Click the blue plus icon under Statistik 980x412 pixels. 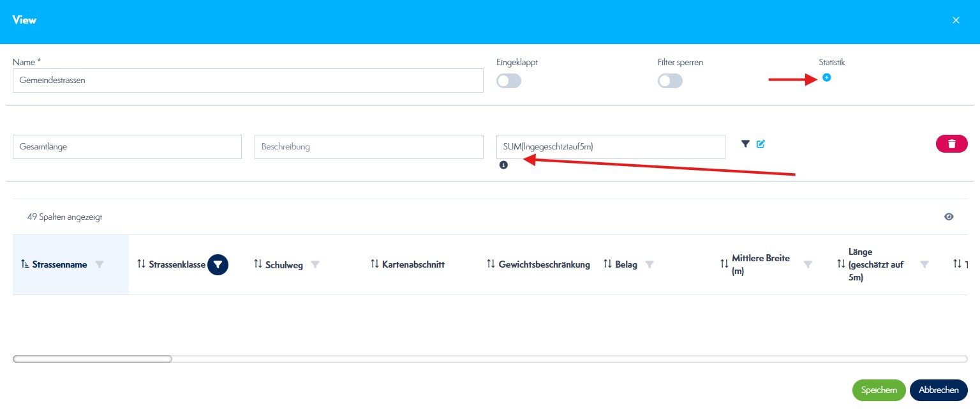click(x=827, y=77)
